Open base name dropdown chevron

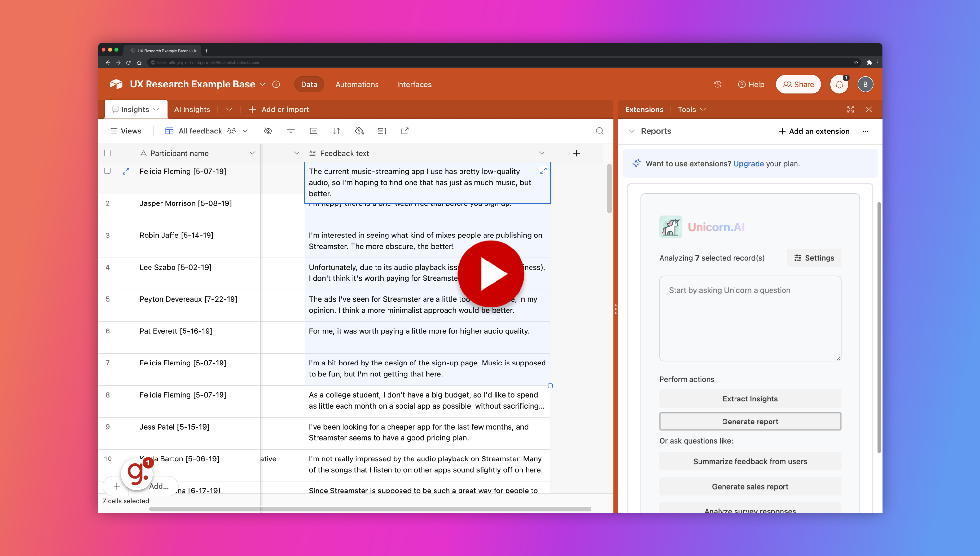tap(262, 84)
